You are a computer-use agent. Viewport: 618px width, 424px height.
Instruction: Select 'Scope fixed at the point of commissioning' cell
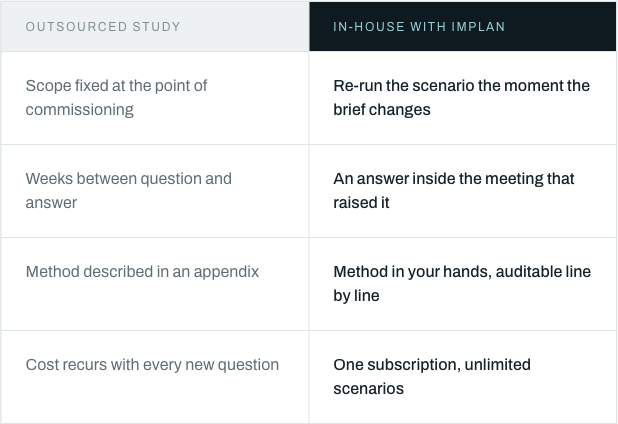pos(155,98)
